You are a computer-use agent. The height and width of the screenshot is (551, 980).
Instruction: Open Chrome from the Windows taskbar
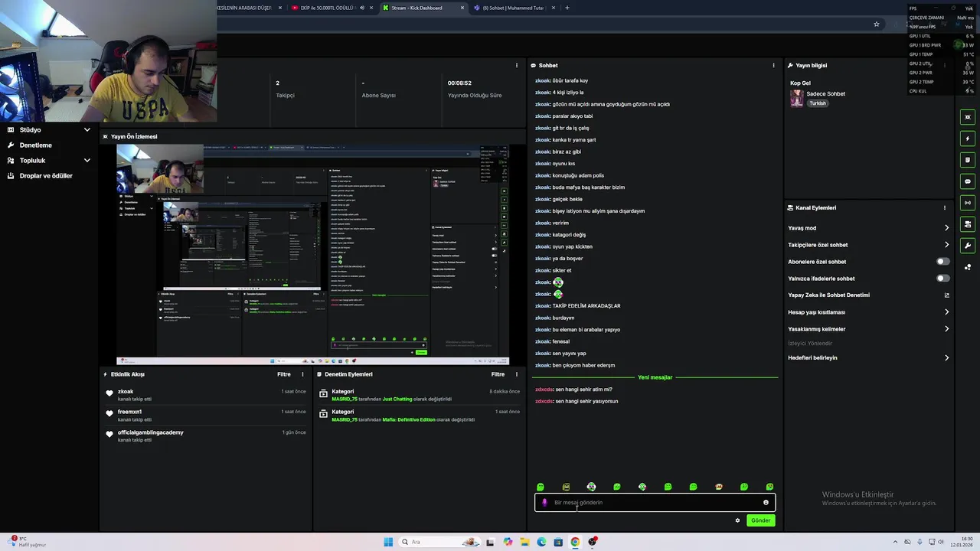pos(575,542)
